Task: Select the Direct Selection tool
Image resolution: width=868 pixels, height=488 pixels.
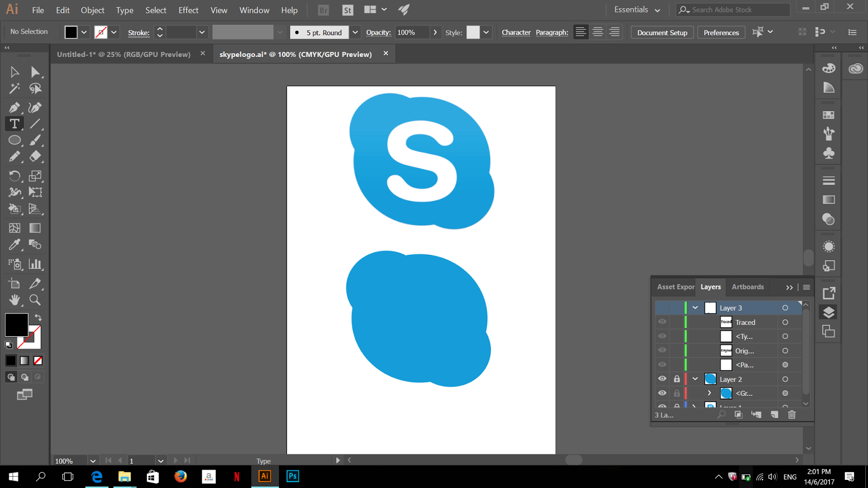Action: click(x=35, y=72)
